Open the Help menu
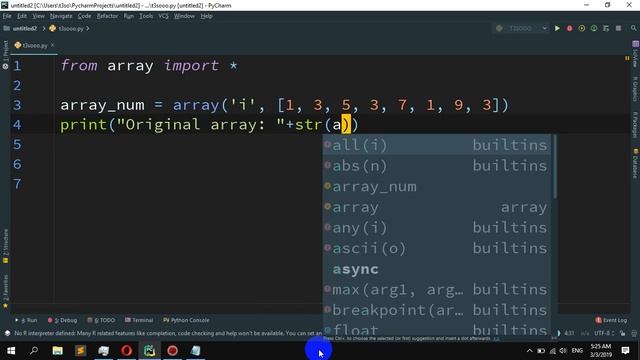Screen dimensions: 640x360 [x=207, y=16]
